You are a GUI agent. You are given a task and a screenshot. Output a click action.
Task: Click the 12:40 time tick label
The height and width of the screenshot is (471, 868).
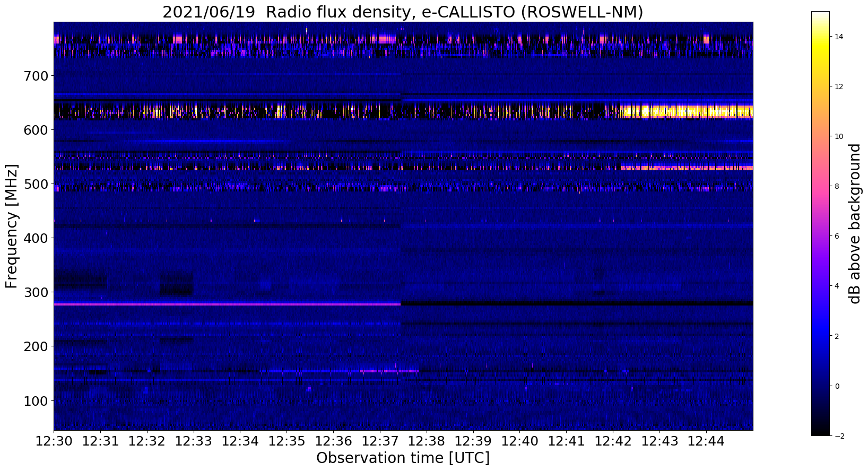click(520, 441)
